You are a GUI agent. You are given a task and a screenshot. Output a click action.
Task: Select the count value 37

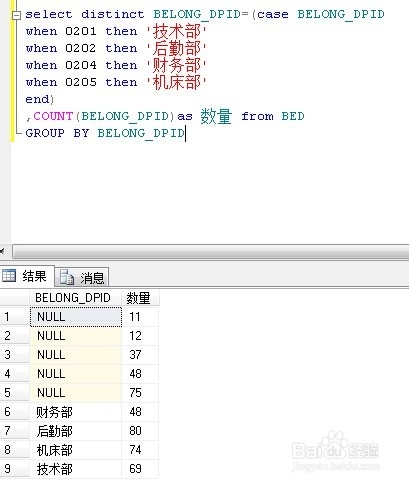pyautogui.click(x=140, y=355)
